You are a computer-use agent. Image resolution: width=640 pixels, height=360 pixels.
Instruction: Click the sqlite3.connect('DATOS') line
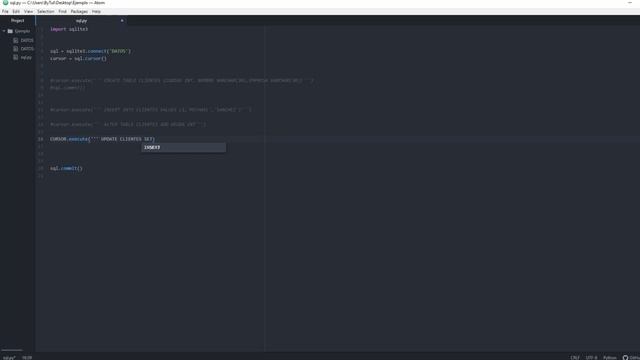pyautogui.click(x=91, y=51)
